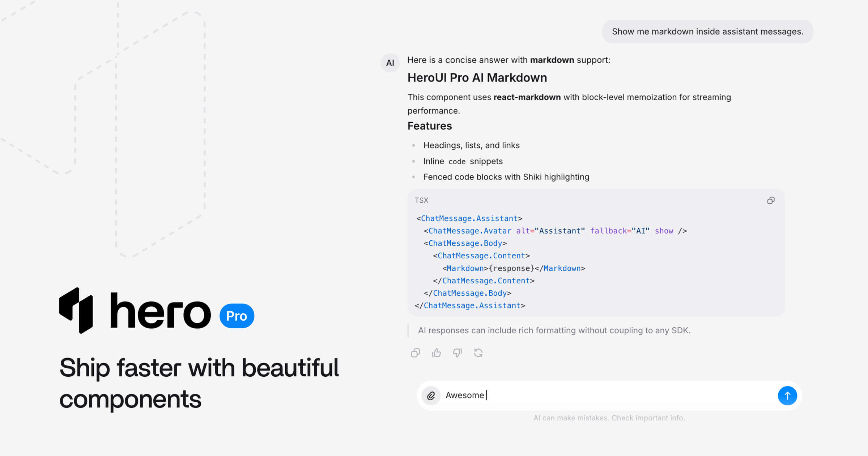868x456 pixels.
Task: Click the closing ChatMessage.Assistant tag line
Action: (470, 305)
